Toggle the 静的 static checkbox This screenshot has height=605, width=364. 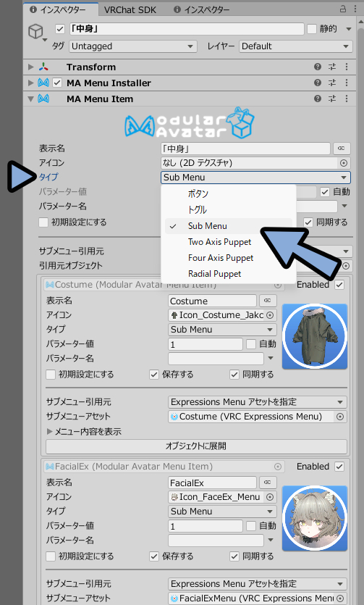(312, 29)
